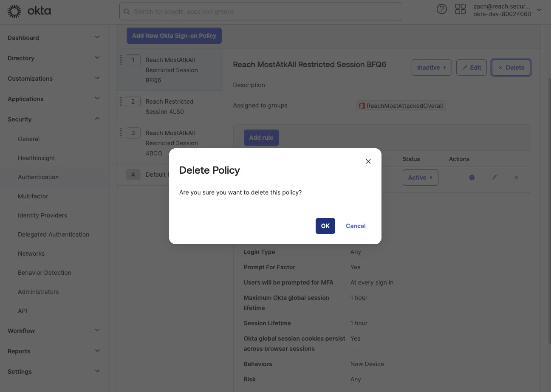
Task: Click the 'Actions' column header
Action: tap(459, 159)
